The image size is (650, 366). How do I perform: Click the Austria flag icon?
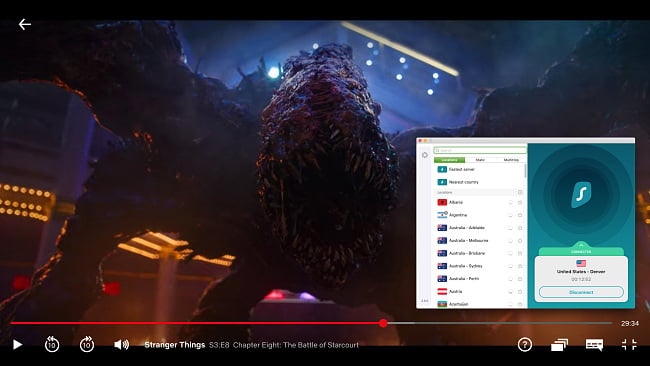(442, 291)
